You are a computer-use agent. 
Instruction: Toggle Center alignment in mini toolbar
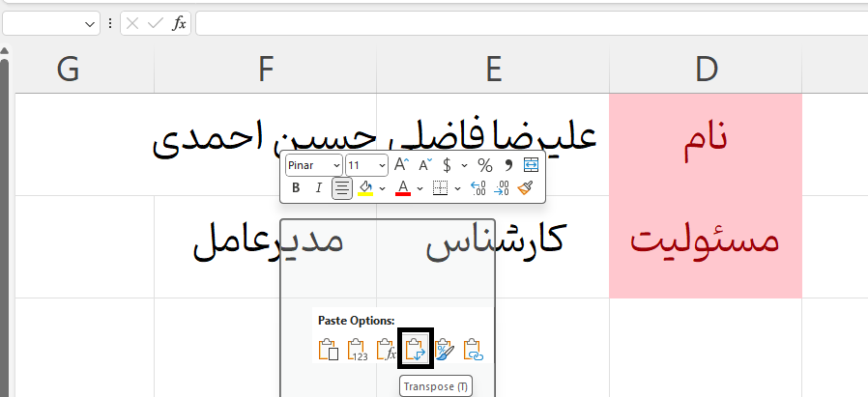[x=342, y=188]
